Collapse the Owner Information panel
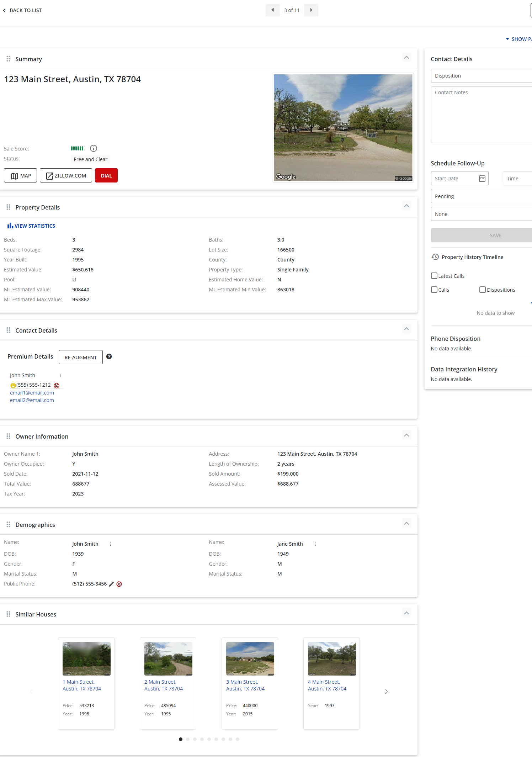532x757 pixels. tap(406, 435)
